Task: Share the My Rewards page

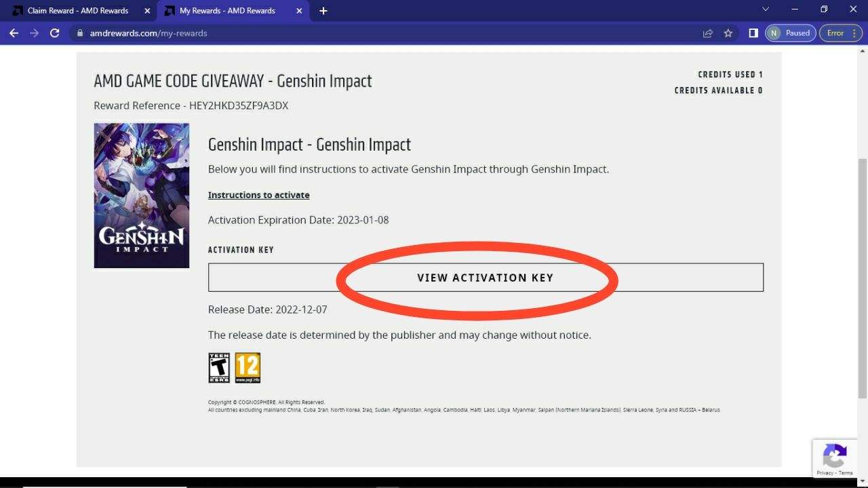Action: (707, 33)
